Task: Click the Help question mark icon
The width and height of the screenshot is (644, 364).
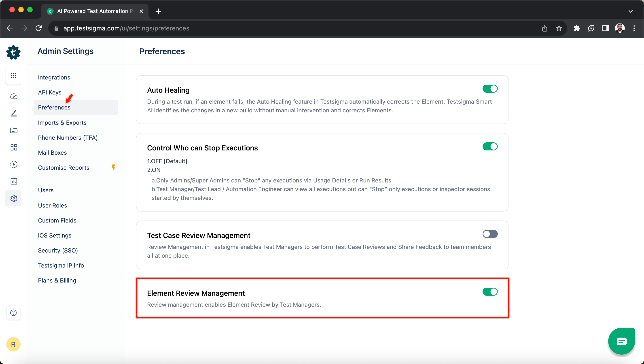Action: [13, 313]
